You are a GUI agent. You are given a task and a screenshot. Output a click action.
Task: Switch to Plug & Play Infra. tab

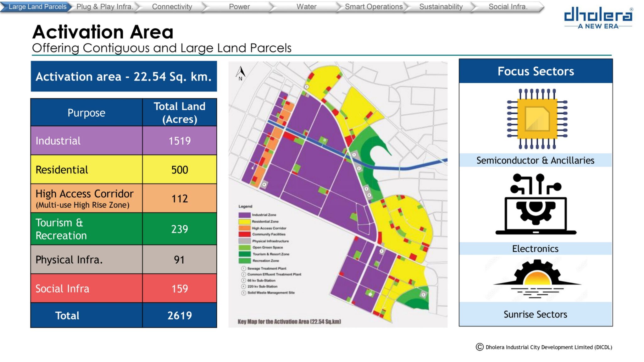tap(105, 7)
